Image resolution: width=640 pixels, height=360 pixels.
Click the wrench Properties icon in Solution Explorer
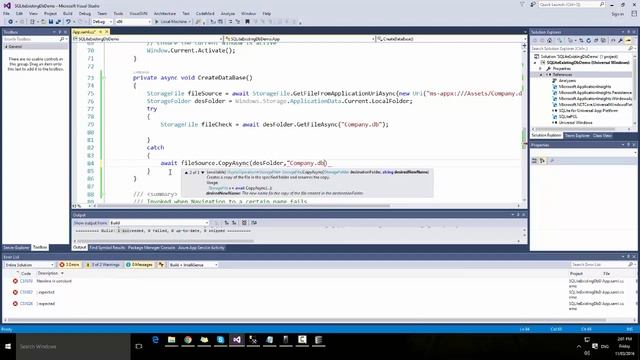(620, 40)
